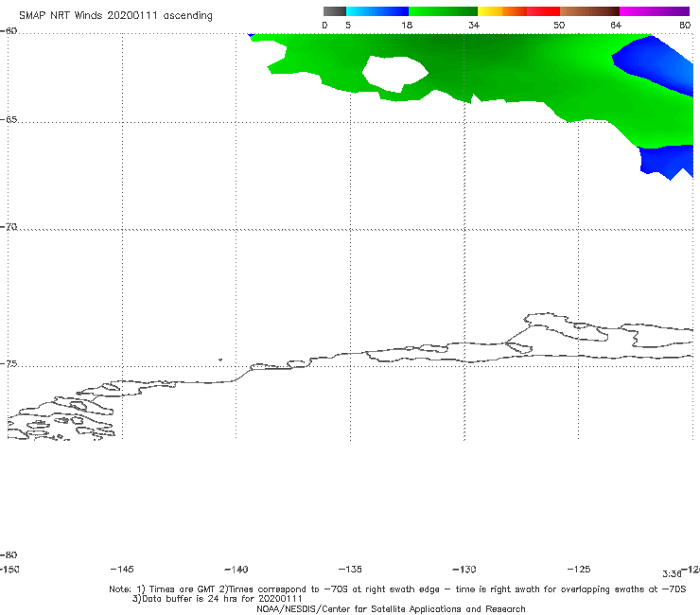Click the longitude label '-140'

(236, 570)
